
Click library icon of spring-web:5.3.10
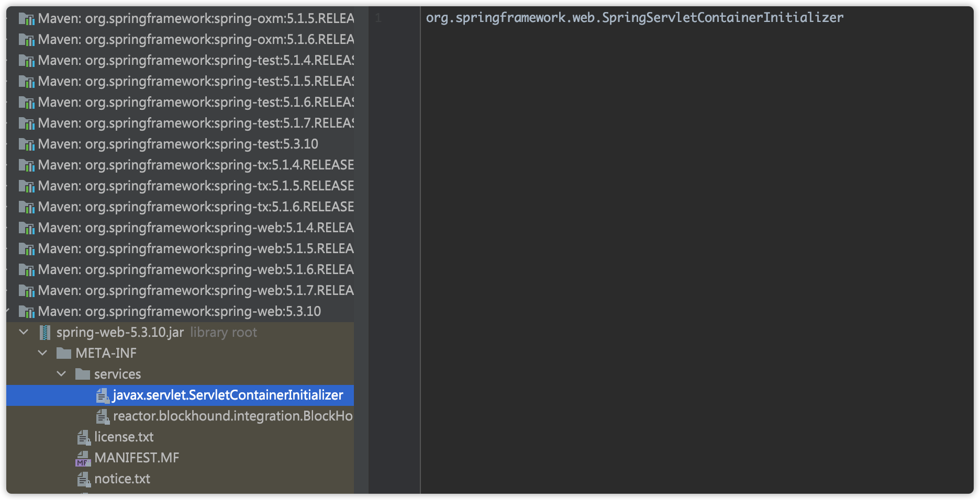point(27,312)
